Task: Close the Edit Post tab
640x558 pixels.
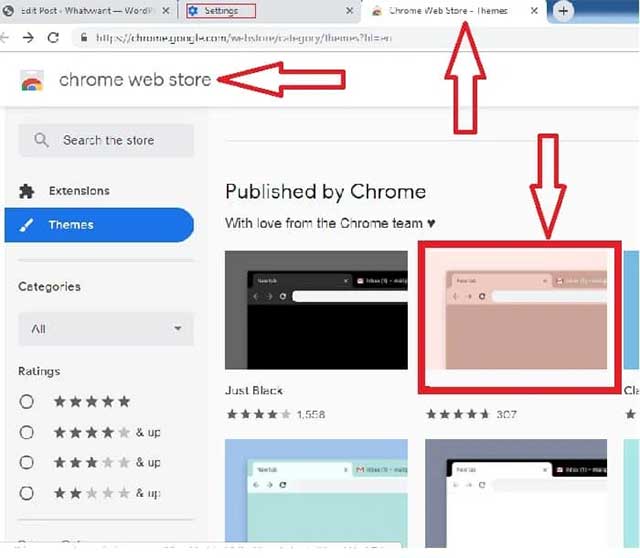Action: [x=166, y=11]
